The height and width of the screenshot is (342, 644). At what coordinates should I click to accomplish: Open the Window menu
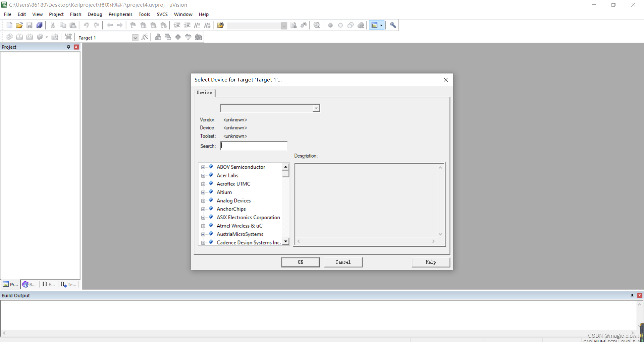pos(183,14)
